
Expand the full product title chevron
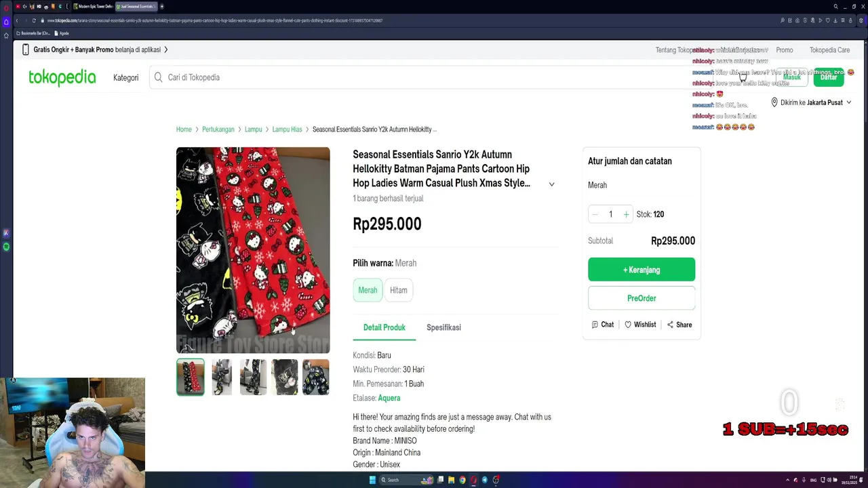click(x=551, y=184)
